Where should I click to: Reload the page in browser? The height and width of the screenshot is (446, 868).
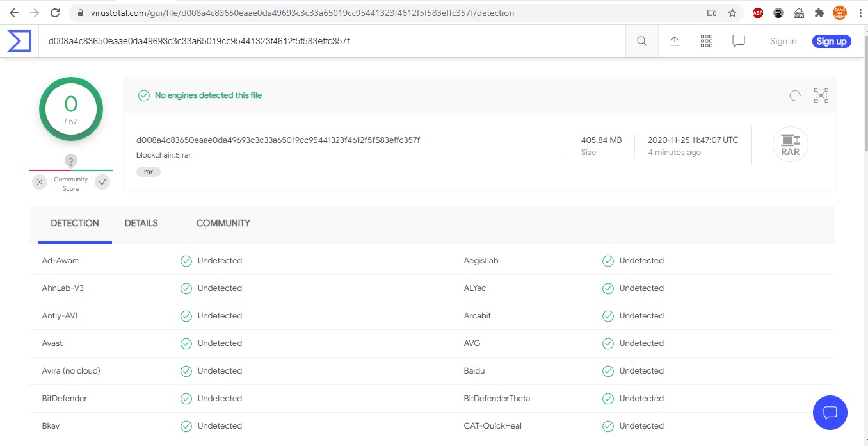(x=55, y=13)
